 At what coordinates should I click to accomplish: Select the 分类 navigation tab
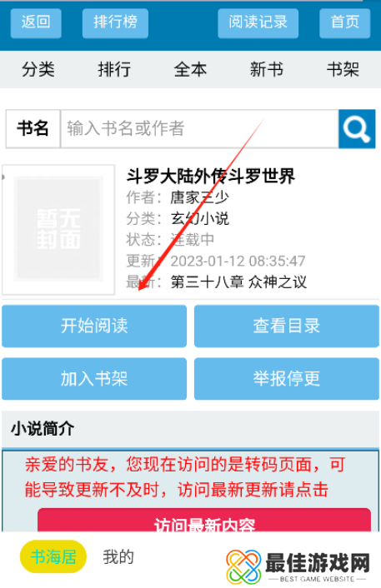point(38,70)
